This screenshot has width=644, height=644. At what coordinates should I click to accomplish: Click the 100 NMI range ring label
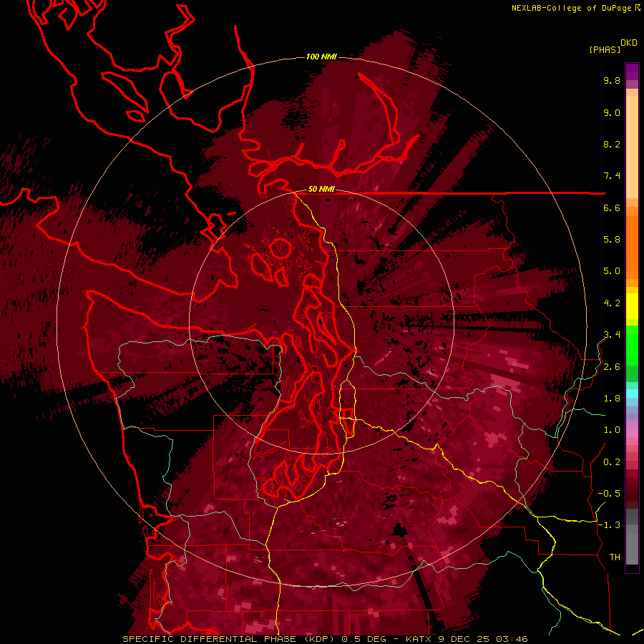coord(321,57)
